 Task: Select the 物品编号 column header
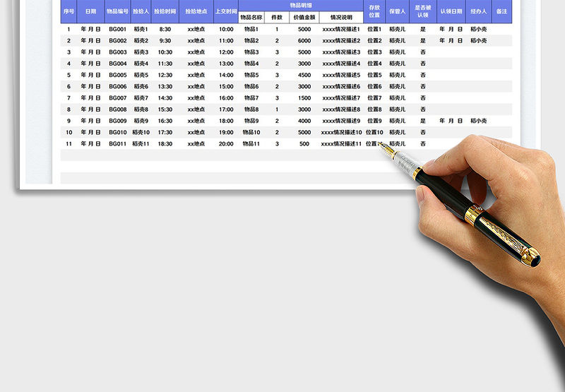pos(117,12)
